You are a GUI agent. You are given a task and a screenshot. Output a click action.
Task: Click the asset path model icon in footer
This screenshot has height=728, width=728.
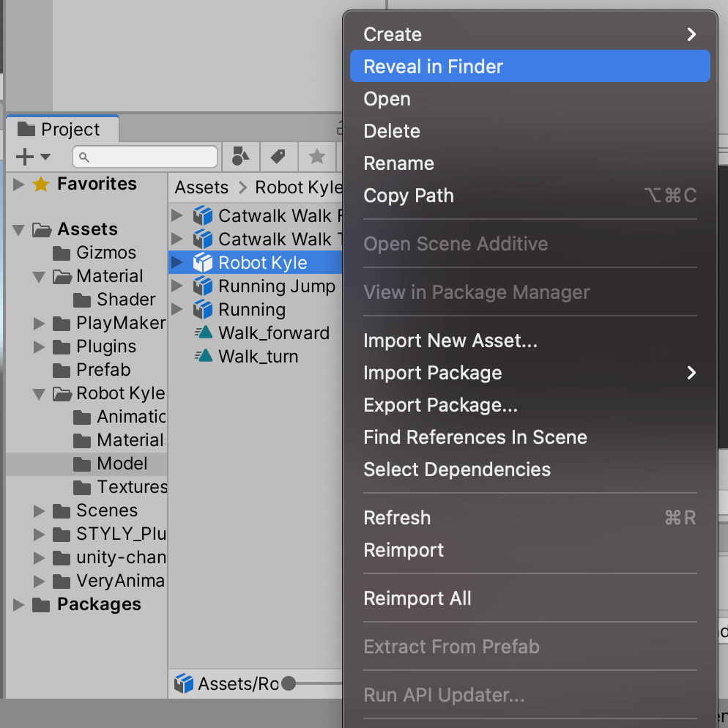184,683
